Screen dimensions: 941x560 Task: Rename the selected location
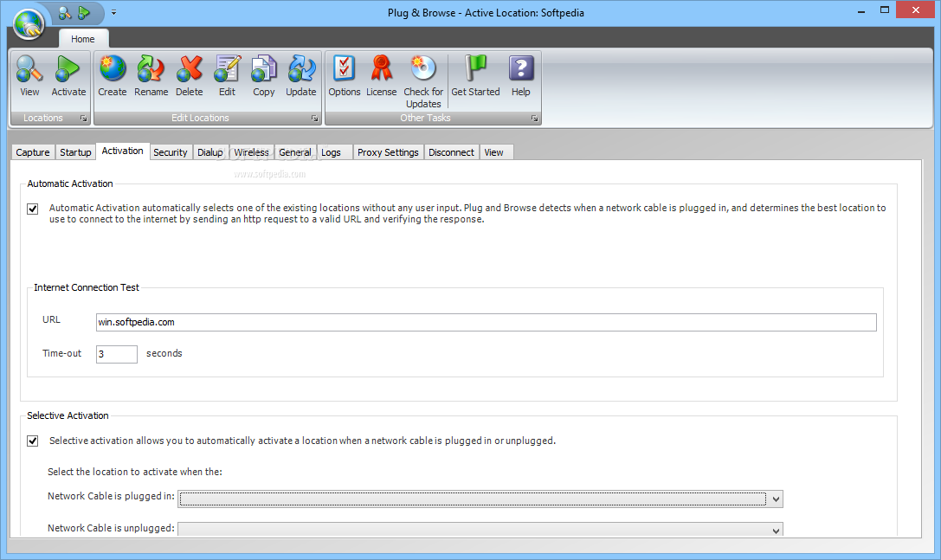[151, 76]
